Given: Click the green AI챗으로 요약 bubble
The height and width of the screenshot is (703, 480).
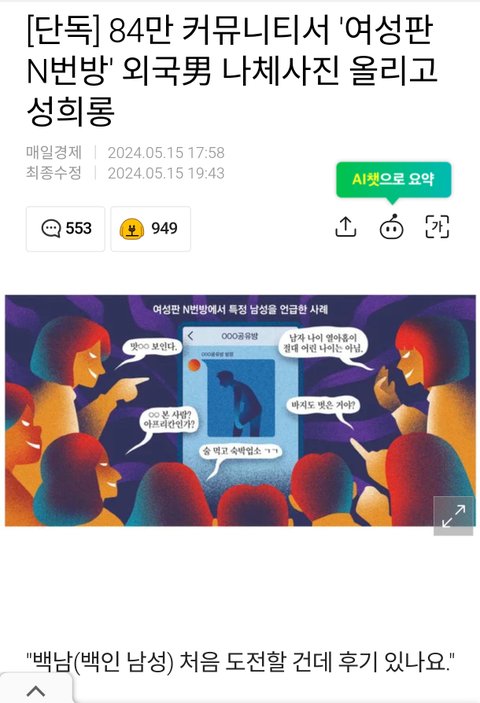Looking at the screenshot, I should point(394,179).
